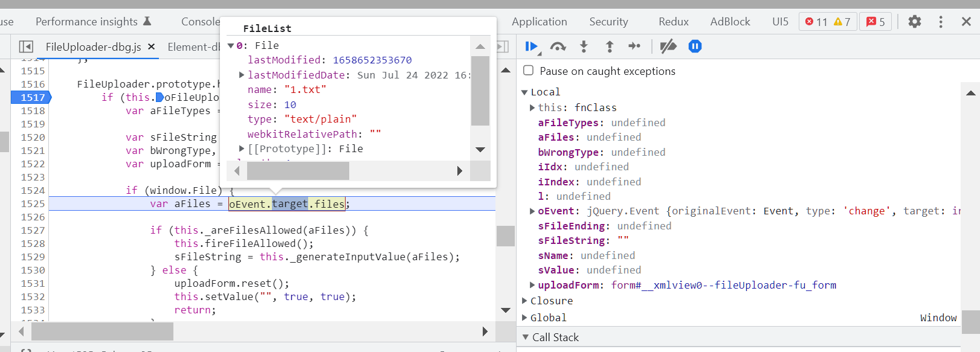Viewport: 980px width, 352px height.
Task: Toggle the file navigator sidebar
Action: coord(26,46)
